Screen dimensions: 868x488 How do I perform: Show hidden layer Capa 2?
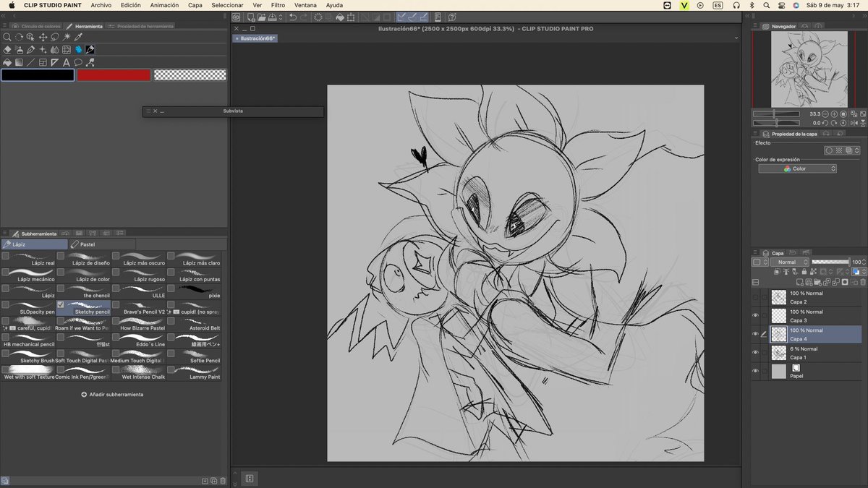(756, 297)
